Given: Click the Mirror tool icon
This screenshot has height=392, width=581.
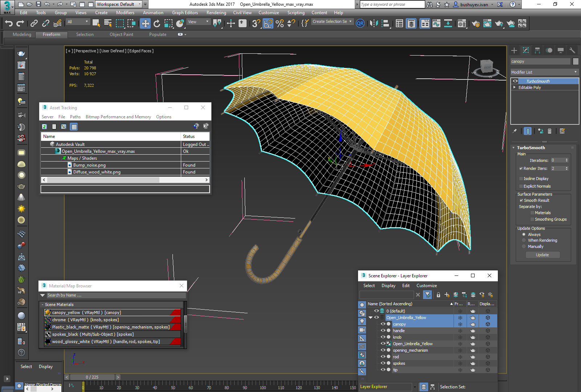Looking at the screenshot, I should [x=374, y=24].
